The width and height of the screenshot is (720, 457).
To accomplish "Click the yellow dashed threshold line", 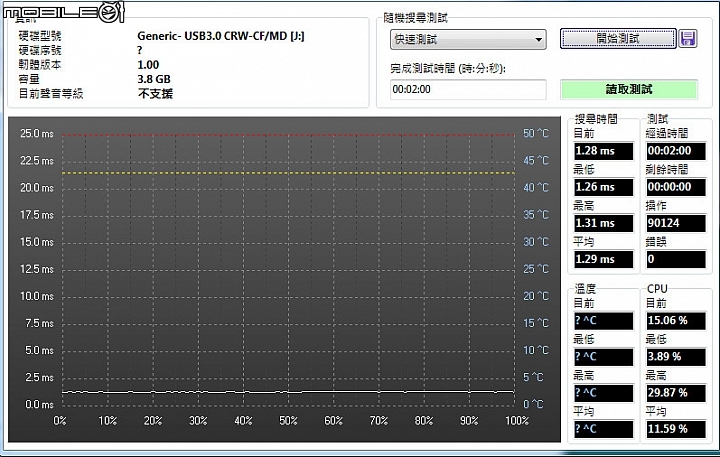I will coord(288,173).
